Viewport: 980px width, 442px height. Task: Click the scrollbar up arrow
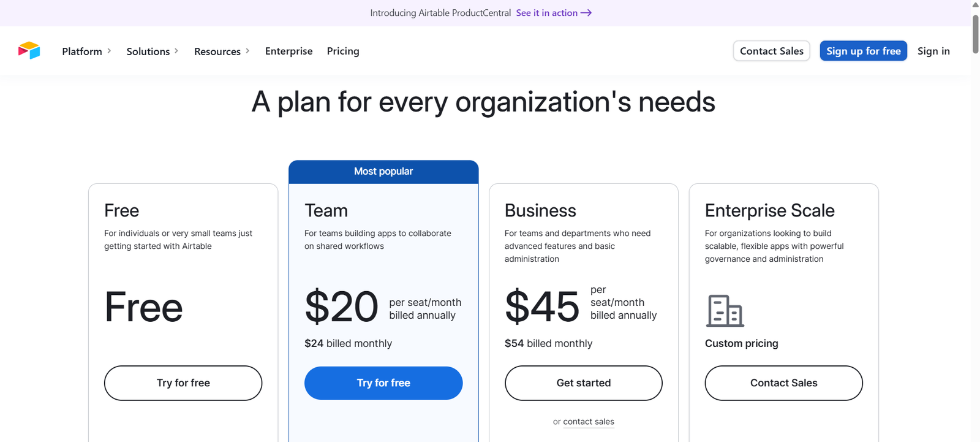(x=975, y=5)
